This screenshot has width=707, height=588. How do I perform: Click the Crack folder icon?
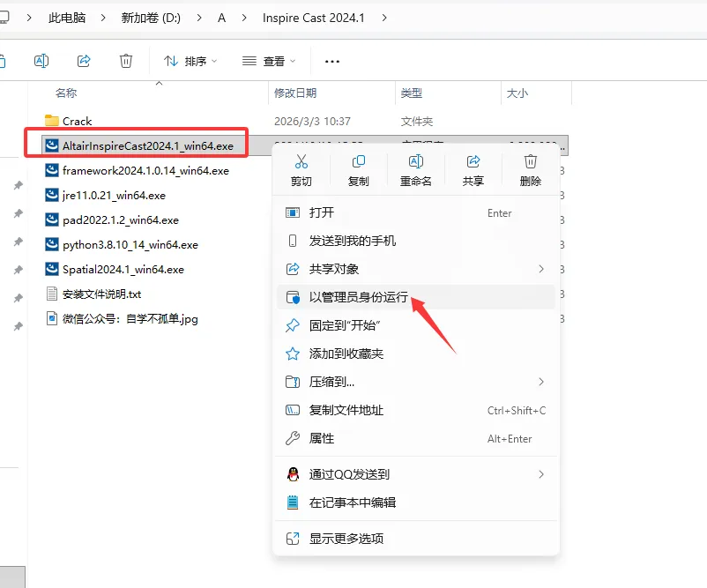(x=52, y=121)
